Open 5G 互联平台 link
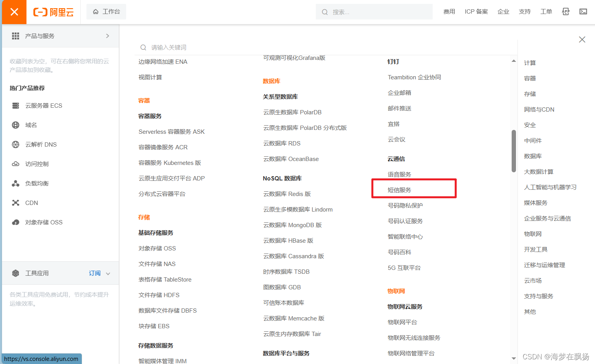This screenshot has width=595, height=364. pos(404,268)
